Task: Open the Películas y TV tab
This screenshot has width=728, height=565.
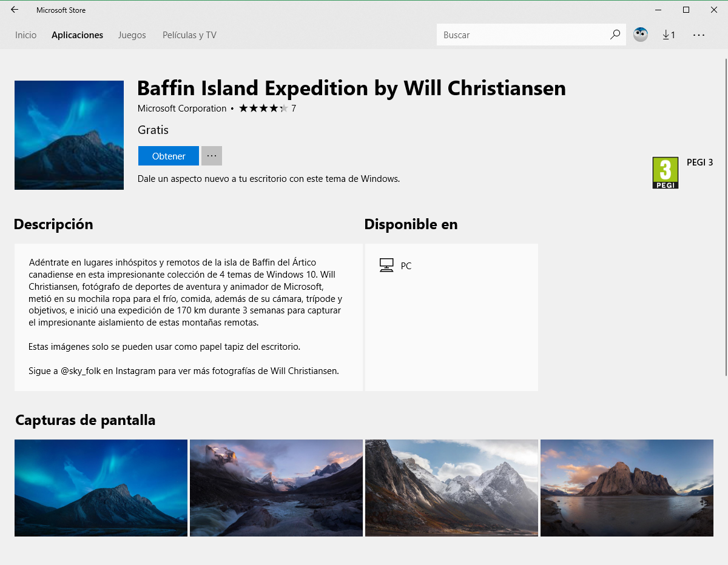Action: pos(189,35)
